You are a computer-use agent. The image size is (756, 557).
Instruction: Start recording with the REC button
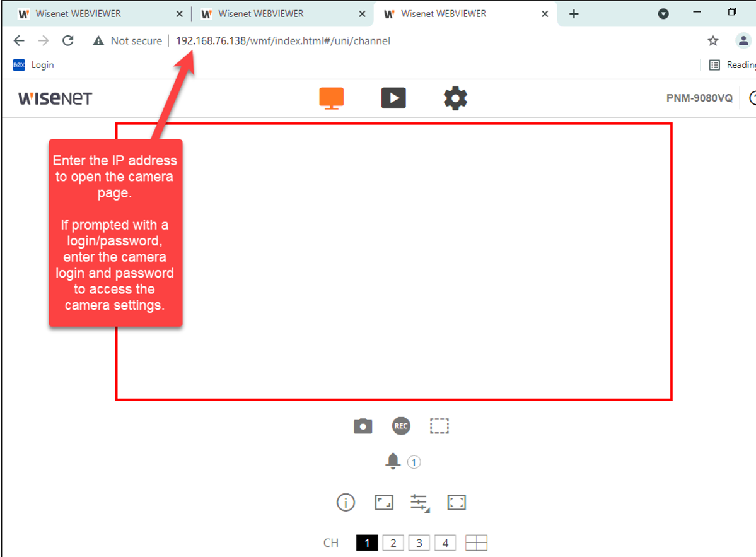[401, 426]
